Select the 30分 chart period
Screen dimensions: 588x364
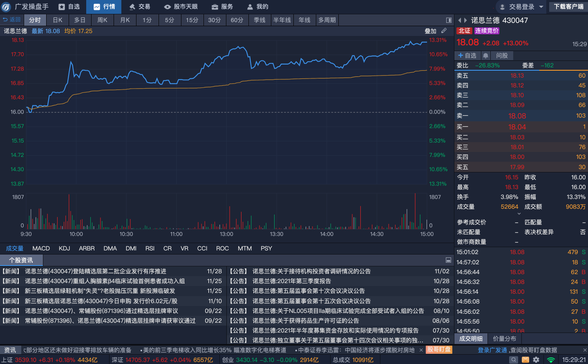(x=215, y=20)
